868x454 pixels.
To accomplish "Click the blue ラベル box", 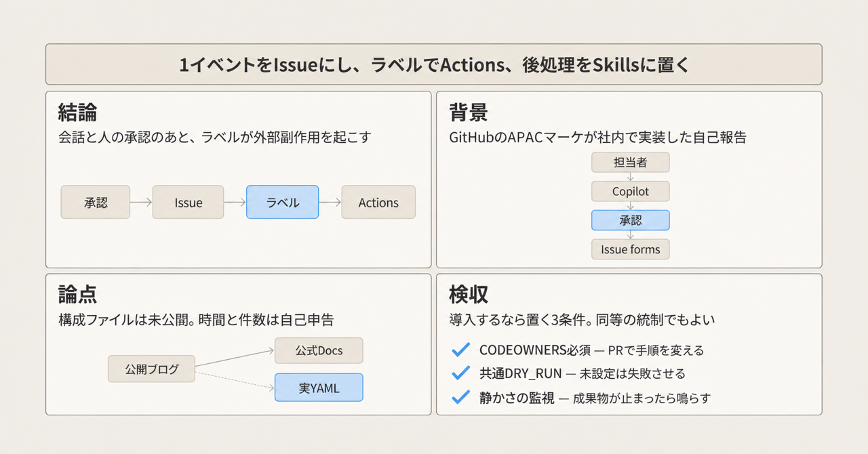I will [x=282, y=202].
